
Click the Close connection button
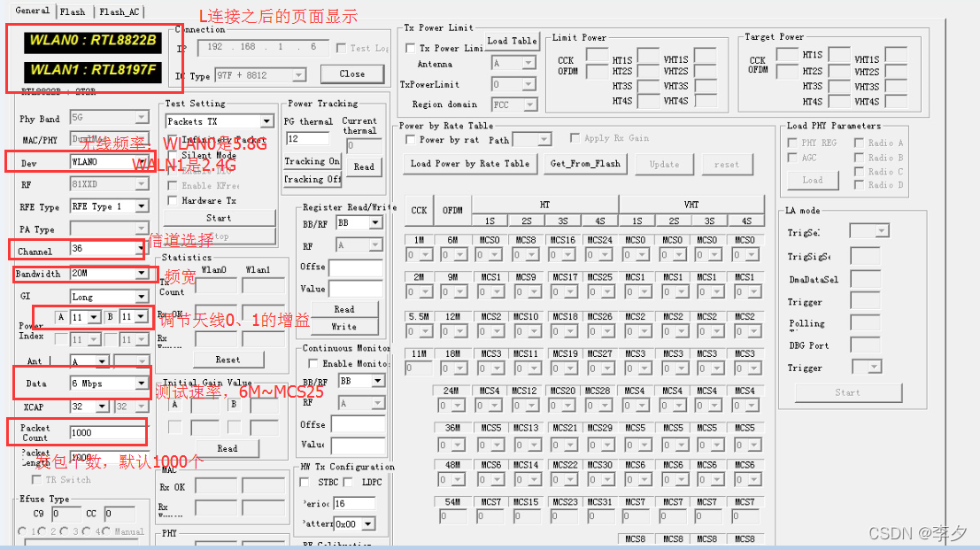click(x=351, y=74)
